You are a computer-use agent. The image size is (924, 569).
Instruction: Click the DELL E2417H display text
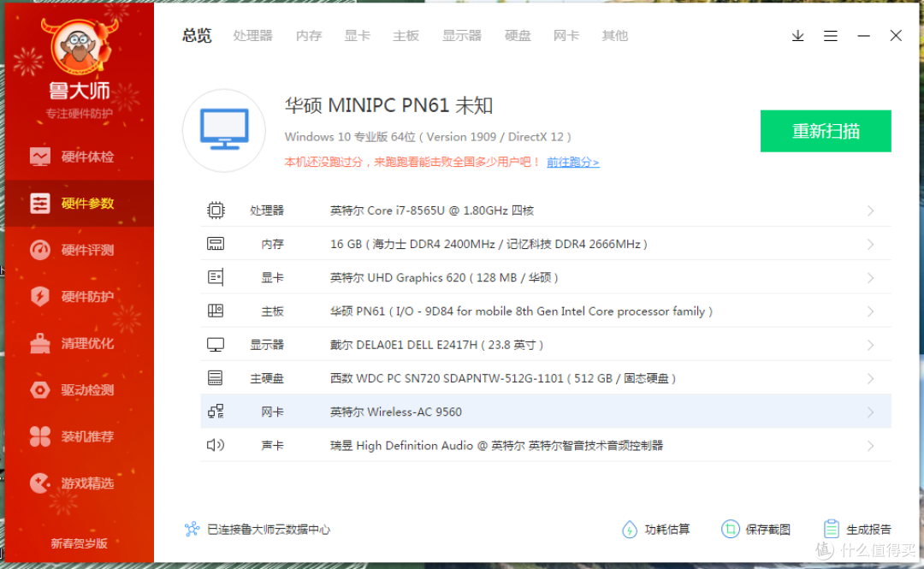436,345
